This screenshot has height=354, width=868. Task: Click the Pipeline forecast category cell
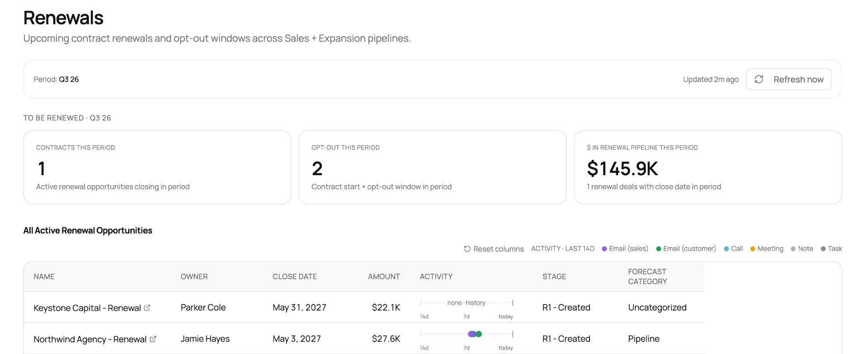pyautogui.click(x=644, y=339)
